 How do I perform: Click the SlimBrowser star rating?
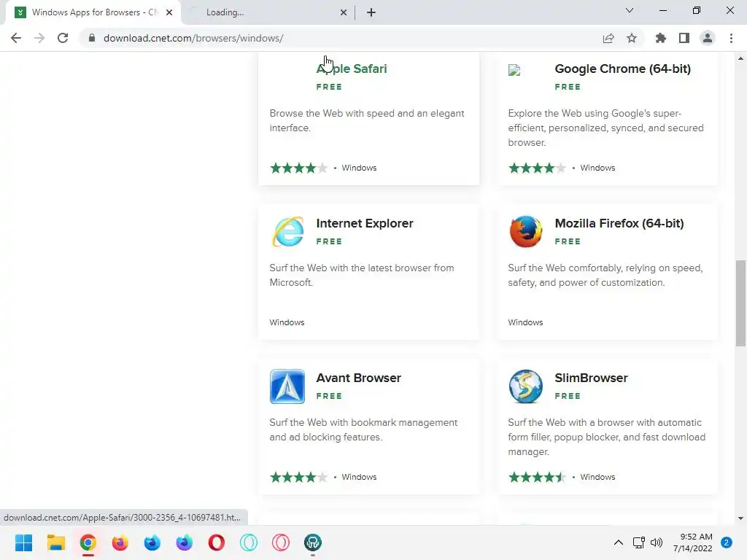(537, 477)
